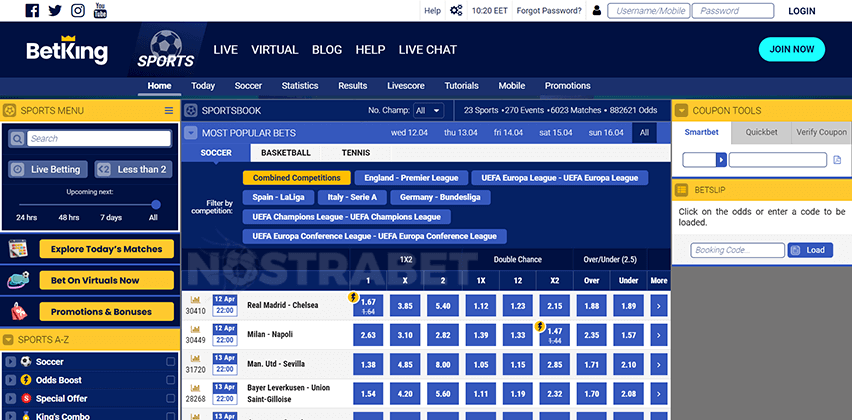Select the England - Premier League filter
Image resolution: width=852 pixels, height=420 pixels.
click(x=411, y=178)
